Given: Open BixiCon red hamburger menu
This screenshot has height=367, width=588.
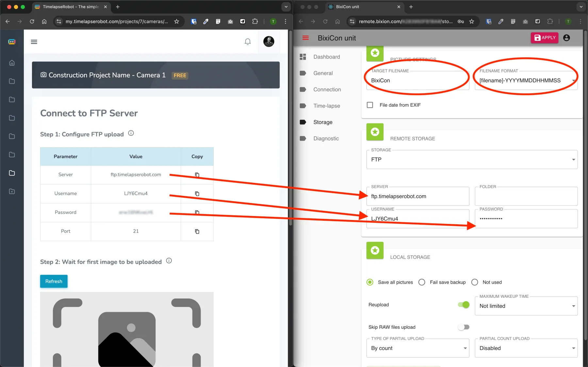Looking at the screenshot, I should click(305, 38).
